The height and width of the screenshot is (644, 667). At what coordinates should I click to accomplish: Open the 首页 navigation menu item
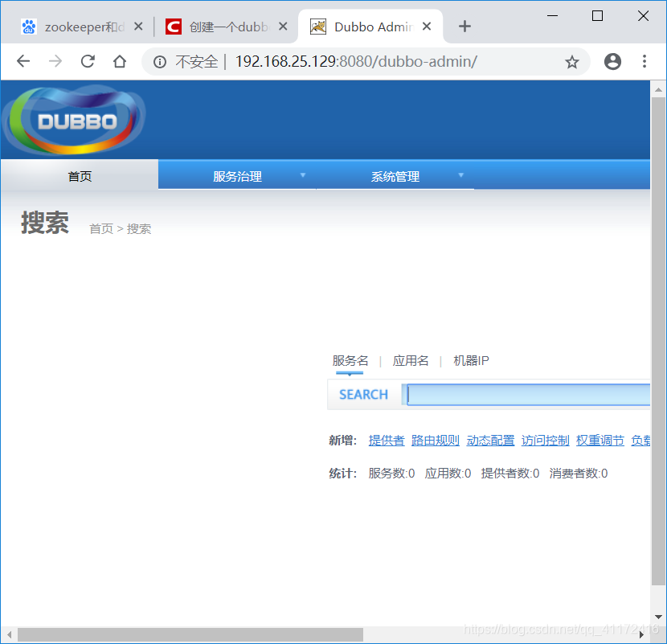point(80,175)
